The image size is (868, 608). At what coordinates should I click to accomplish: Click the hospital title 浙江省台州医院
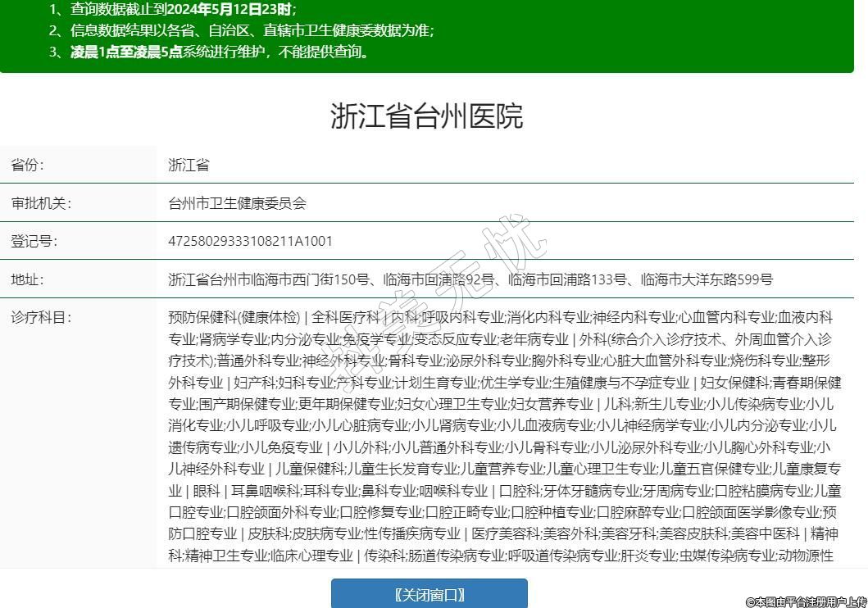click(426, 116)
